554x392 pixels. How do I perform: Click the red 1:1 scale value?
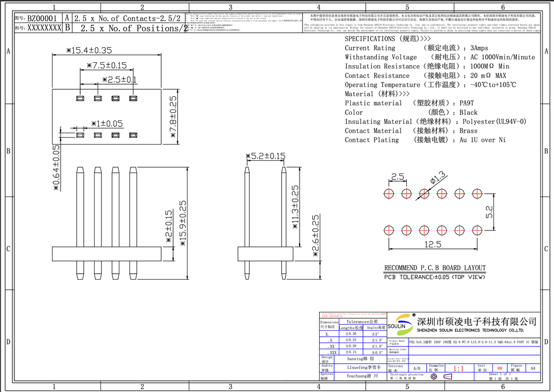(x=459, y=369)
